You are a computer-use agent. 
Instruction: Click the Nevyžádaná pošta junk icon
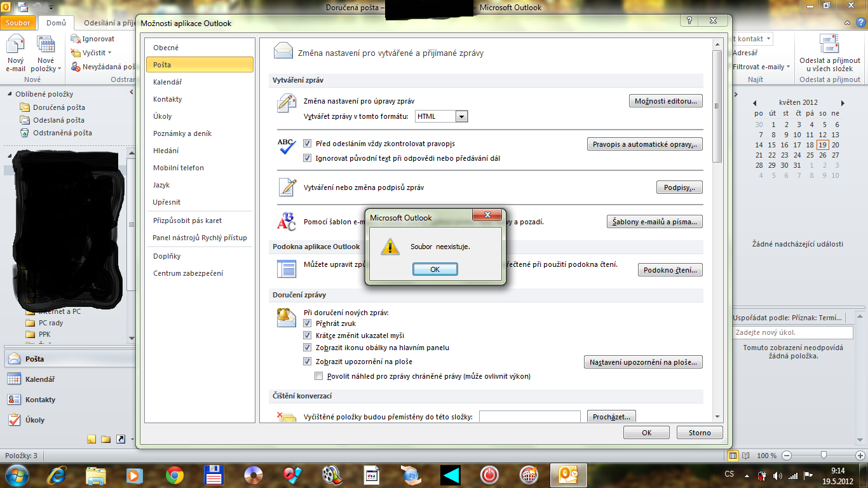tap(76, 66)
